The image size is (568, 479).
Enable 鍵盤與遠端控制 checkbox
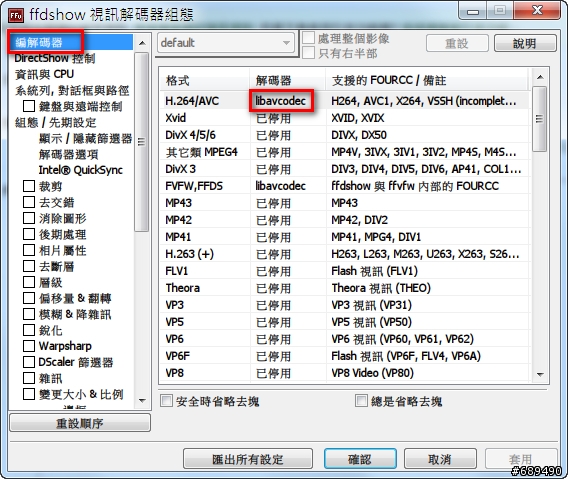[29, 106]
